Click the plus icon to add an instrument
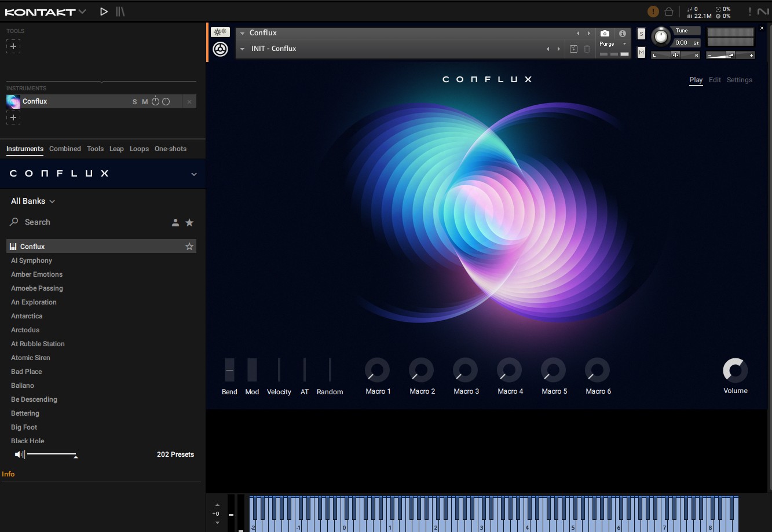The width and height of the screenshot is (772, 532). [x=13, y=118]
